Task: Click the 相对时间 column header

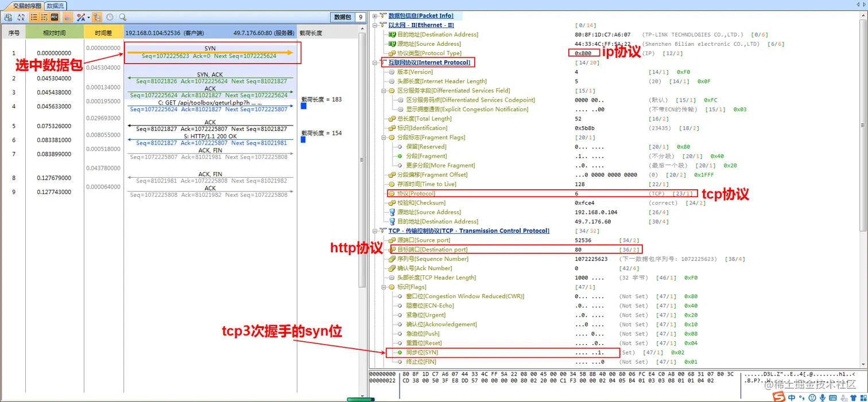Action: coord(55,33)
